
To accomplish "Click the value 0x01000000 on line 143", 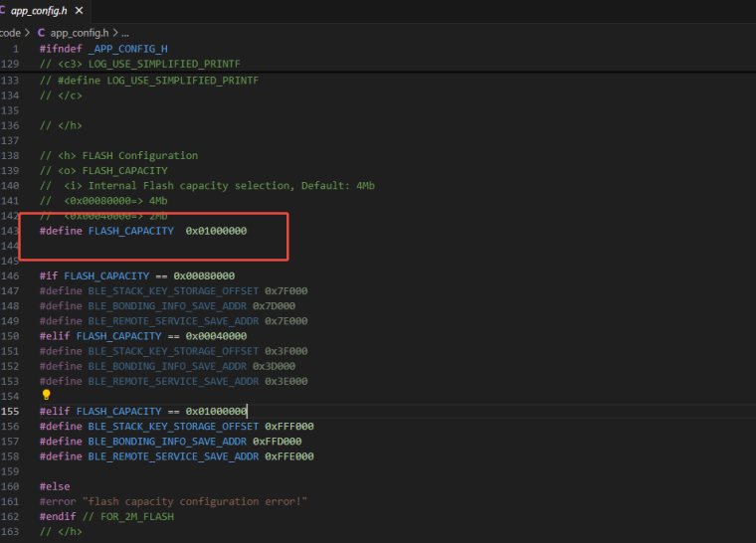I will click(x=216, y=230).
